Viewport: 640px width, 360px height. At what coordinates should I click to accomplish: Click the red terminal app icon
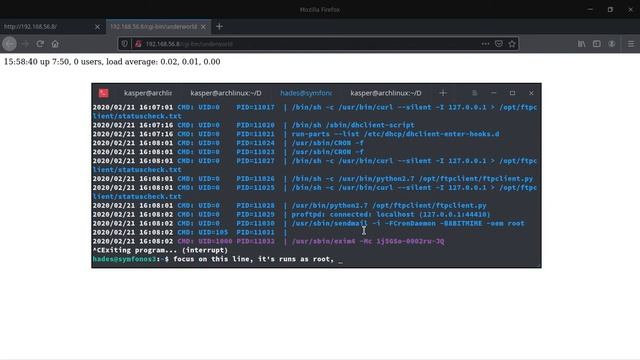pos(104,93)
